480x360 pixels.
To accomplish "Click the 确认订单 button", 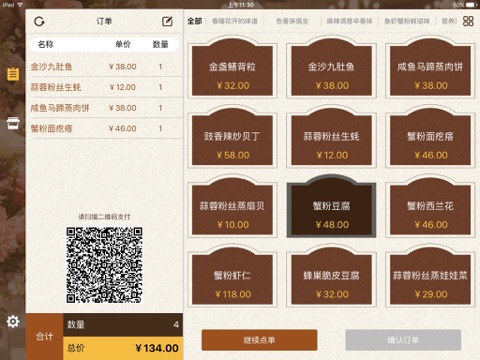I will point(403,340).
